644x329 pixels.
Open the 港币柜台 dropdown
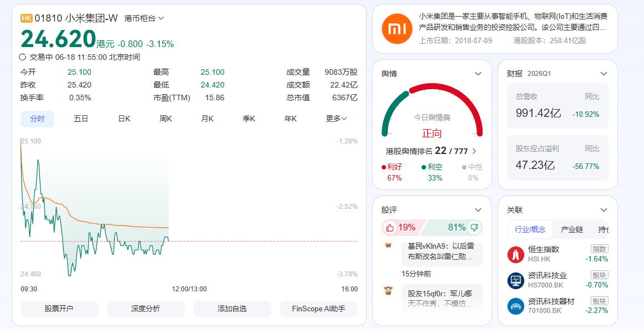click(144, 18)
